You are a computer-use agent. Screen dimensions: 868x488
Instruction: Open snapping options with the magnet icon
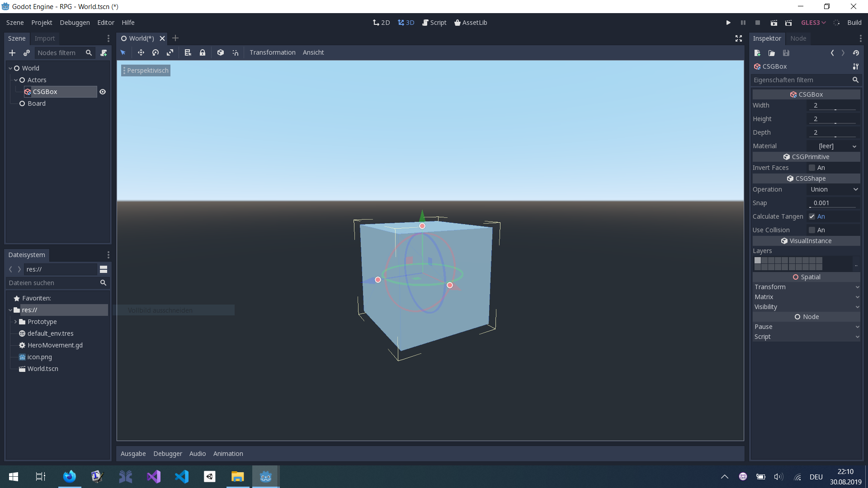pos(235,52)
